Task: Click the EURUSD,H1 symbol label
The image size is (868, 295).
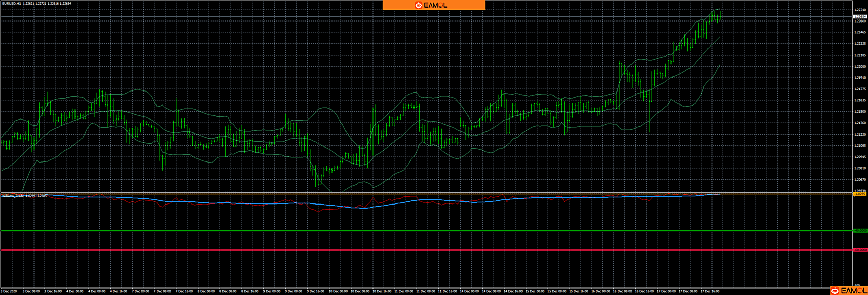Action: 11,4
